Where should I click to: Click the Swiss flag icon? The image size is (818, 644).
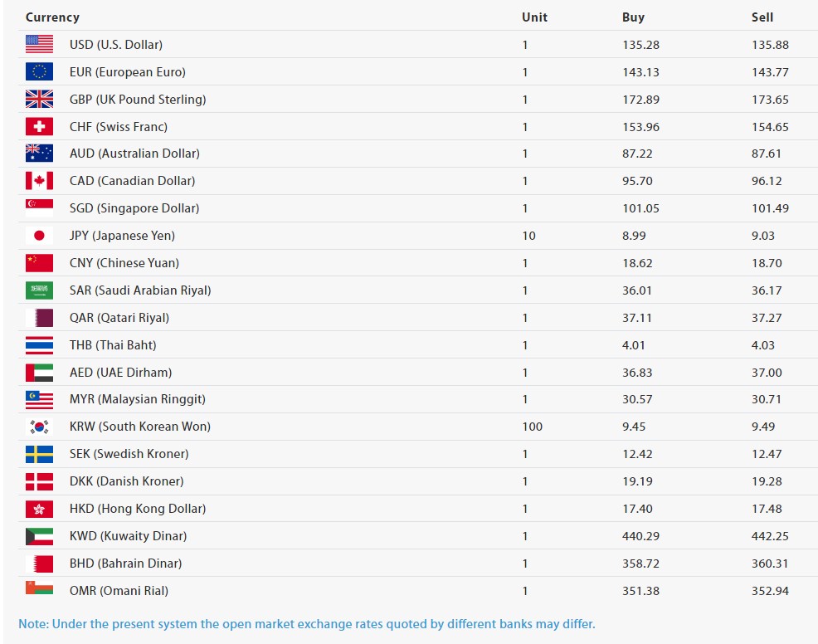(x=39, y=127)
